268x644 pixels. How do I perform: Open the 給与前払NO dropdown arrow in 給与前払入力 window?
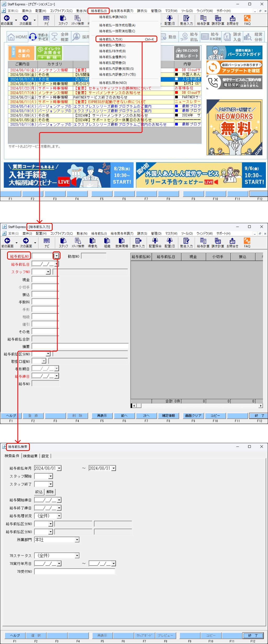coord(56,256)
